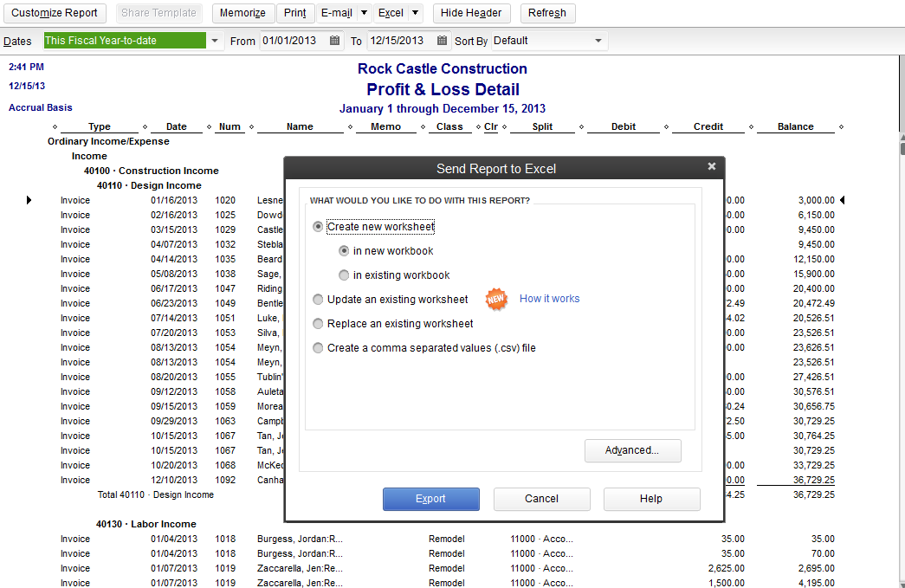Select Update an existing worksheet
This screenshot has height=588, width=905.
pos(318,300)
